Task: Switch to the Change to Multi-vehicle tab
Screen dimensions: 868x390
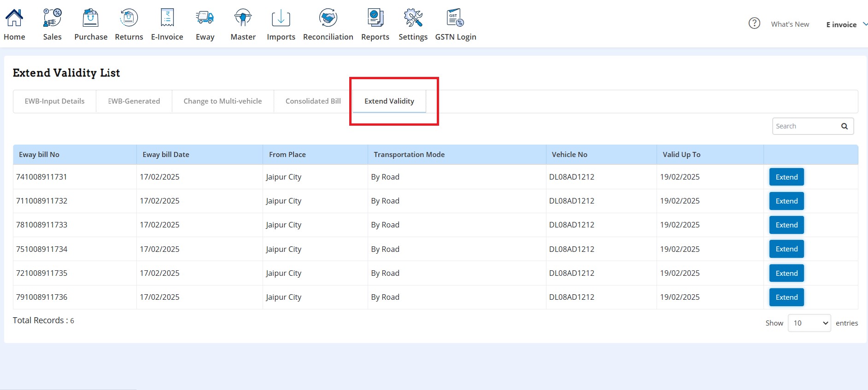Action: (223, 101)
